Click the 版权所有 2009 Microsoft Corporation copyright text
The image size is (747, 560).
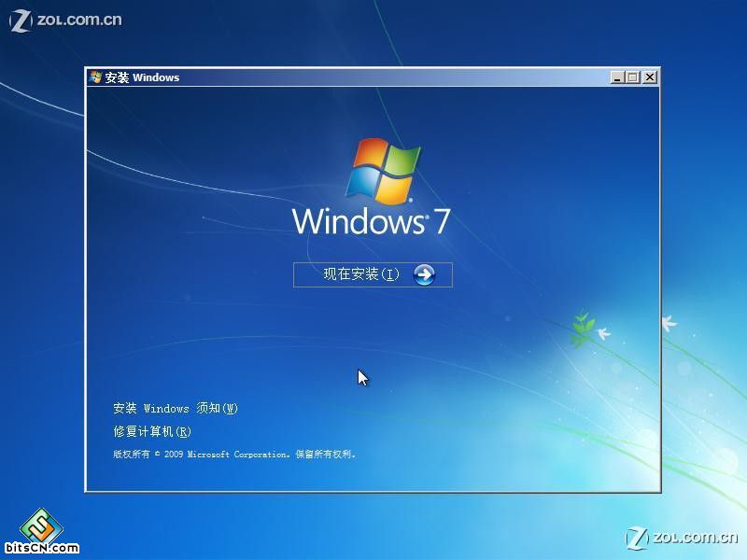[234, 455]
